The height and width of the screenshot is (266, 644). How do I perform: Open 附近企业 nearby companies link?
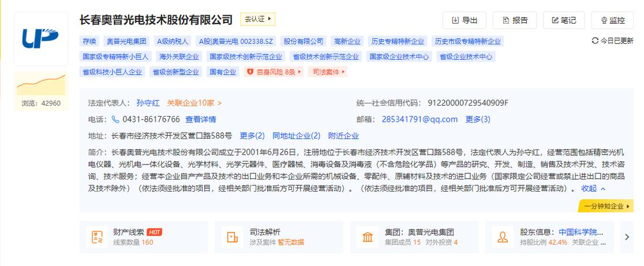[x=343, y=136]
